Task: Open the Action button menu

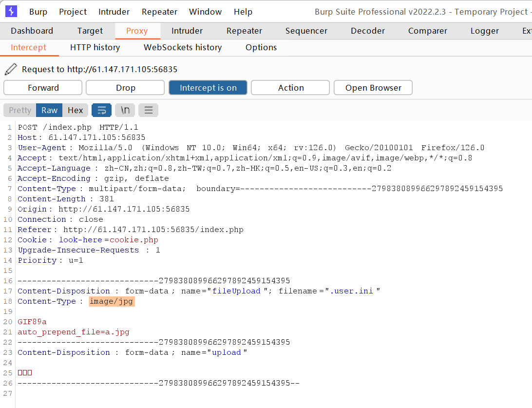Action: click(290, 88)
